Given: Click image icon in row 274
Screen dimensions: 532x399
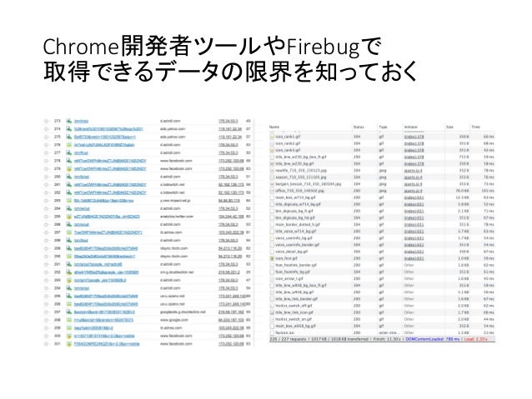Looking at the screenshot, I should 69,129.
